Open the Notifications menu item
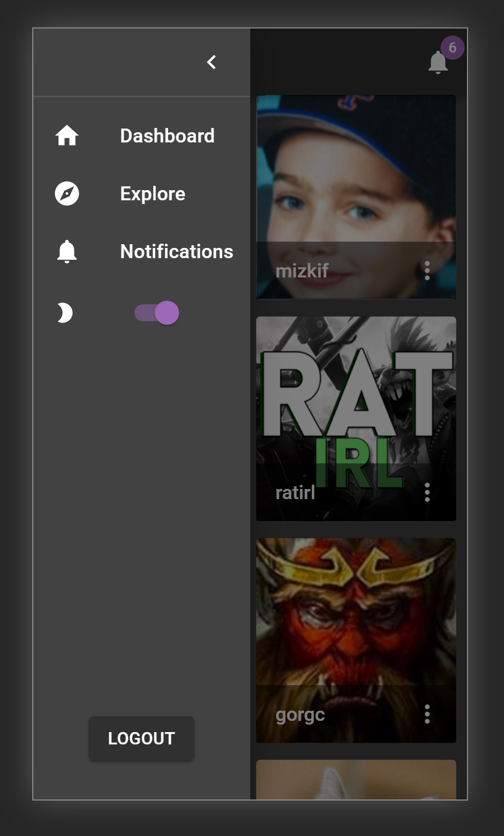Image resolution: width=504 pixels, height=836 pixels. pos(141,252)
